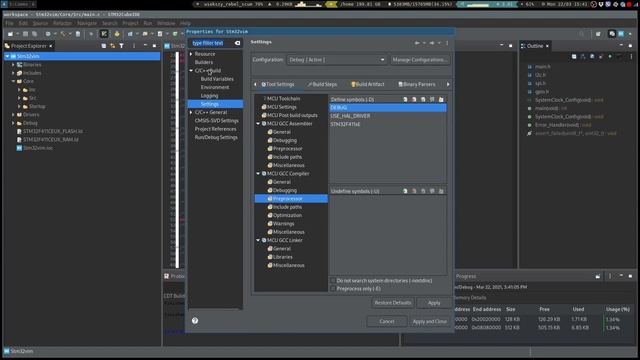Image resolution: width=640 pixels, height=360 pixels.
Task: Select Optimization under MCU GCC Compiler
Action: click(284, 215)
